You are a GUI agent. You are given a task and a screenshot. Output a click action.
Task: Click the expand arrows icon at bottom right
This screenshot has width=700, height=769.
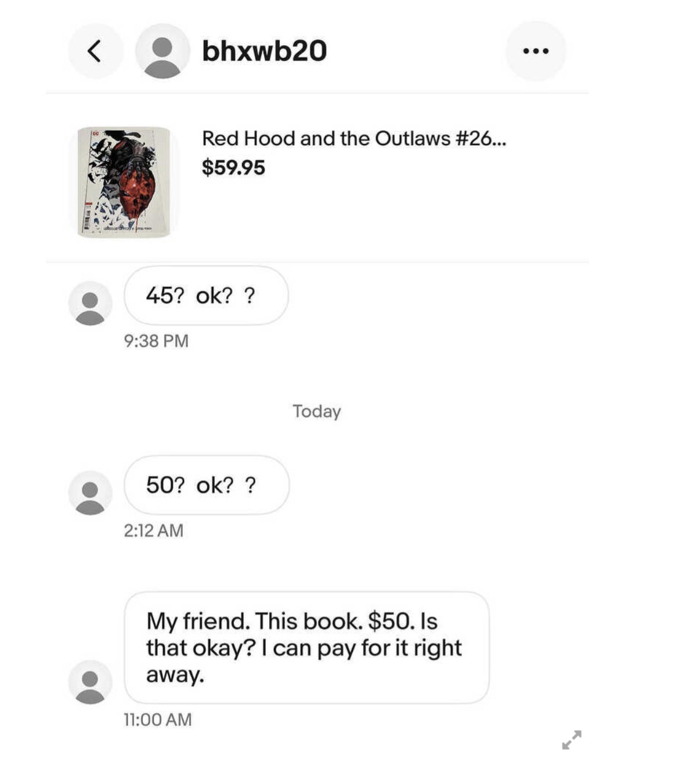pyautogui.click(x=572, y=739)
